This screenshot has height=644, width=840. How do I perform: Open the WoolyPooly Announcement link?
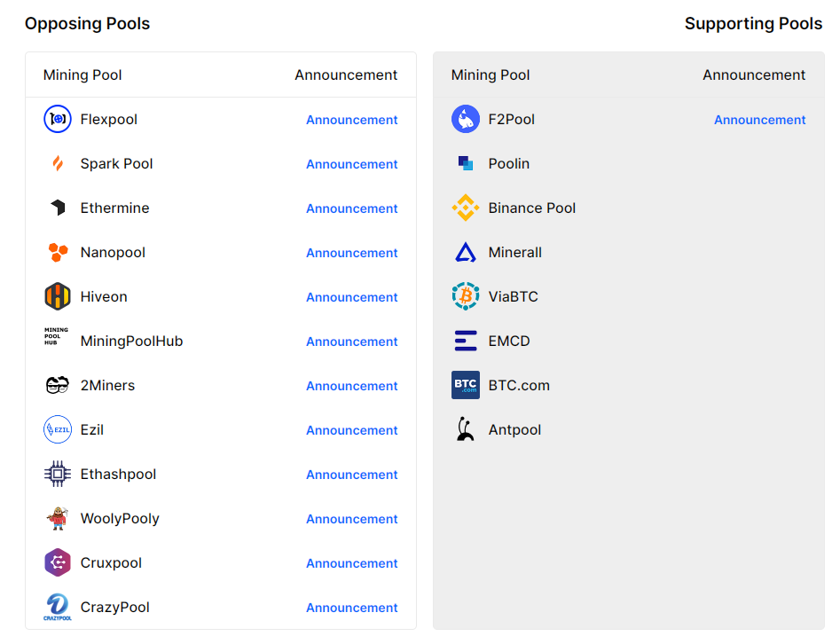[352, 519]
